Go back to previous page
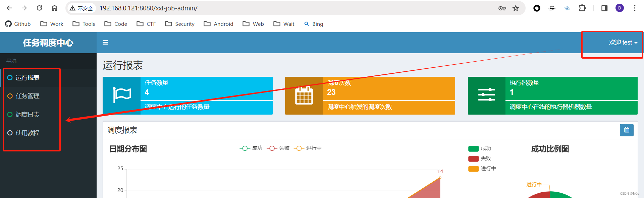 9,8
